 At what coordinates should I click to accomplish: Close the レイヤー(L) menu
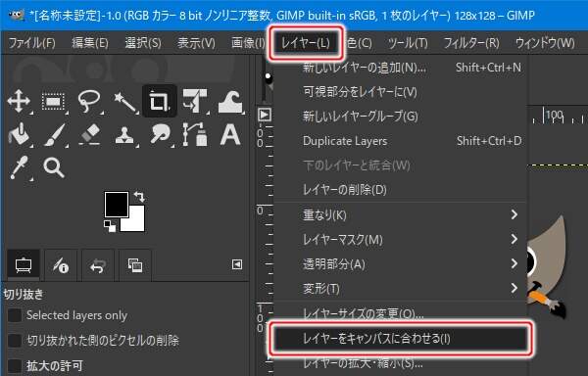(x=306, y=43)
